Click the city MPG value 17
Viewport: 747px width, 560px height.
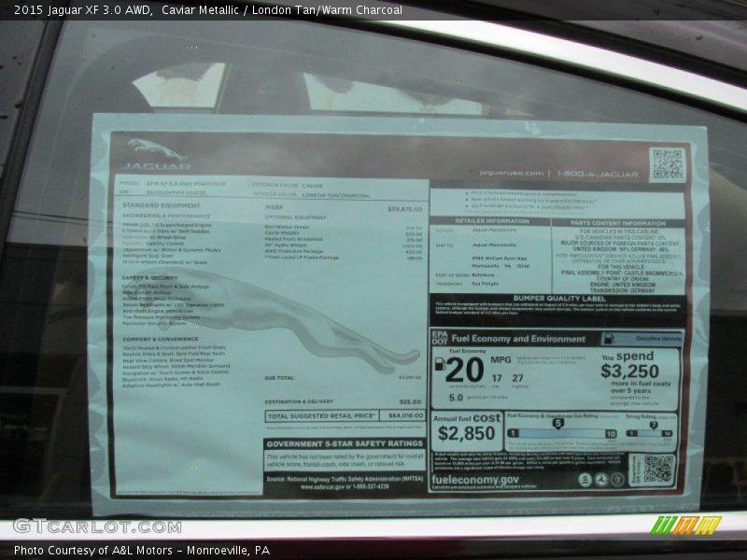(x=497, y=378)
